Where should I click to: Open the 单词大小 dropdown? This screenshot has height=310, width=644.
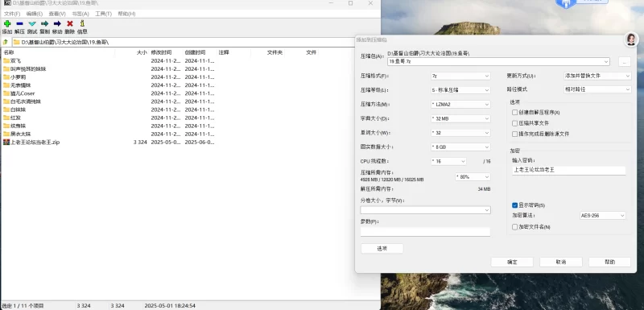click(x=460, y=133)
